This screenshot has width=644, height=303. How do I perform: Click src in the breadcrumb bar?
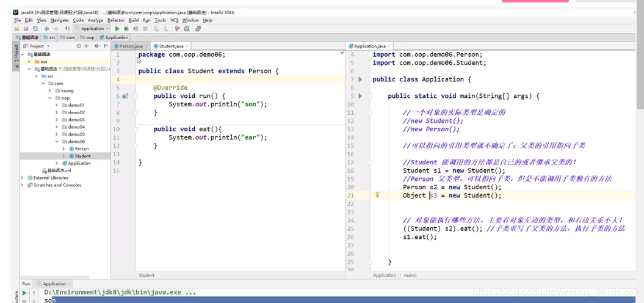point(49,37)
